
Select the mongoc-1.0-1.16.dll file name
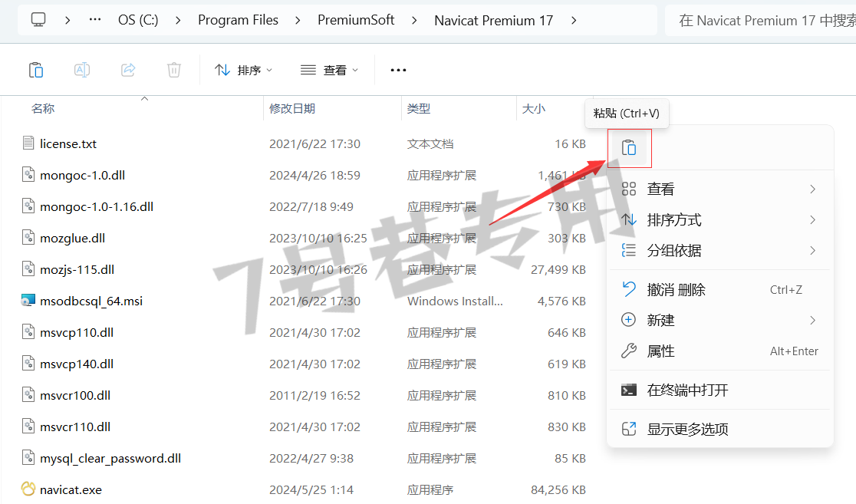point(97,207)
